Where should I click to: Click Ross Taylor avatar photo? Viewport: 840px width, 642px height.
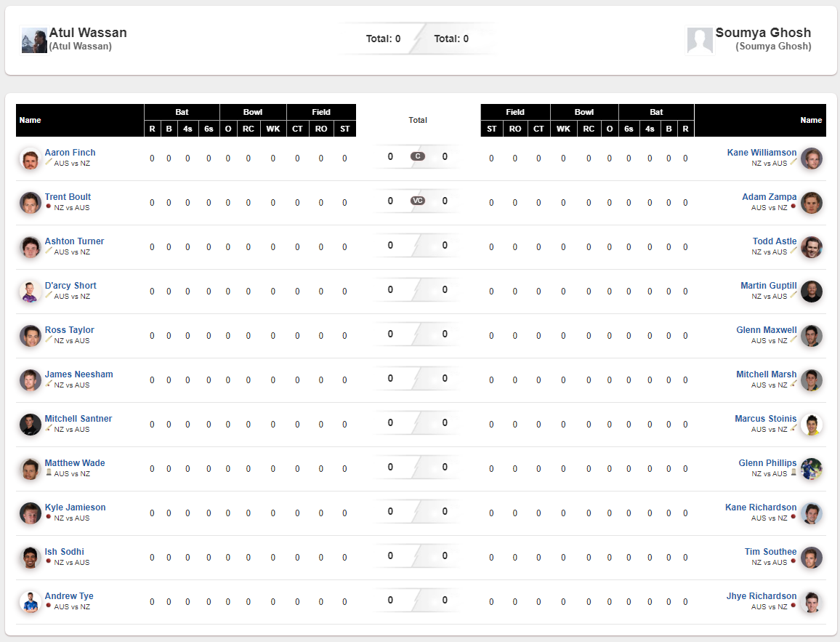point(30,336)
